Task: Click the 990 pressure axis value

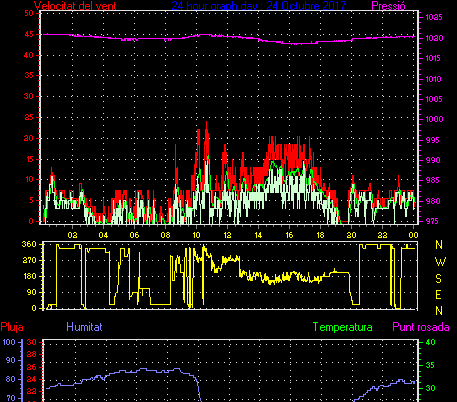Action: pyautogui.click(x=433, y=160)
